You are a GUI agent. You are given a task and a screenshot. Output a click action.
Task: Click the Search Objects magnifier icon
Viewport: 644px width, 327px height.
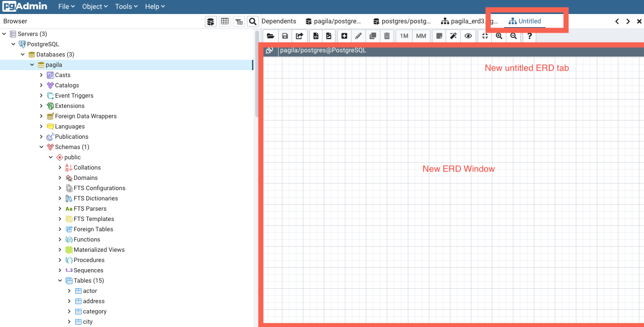252,21
